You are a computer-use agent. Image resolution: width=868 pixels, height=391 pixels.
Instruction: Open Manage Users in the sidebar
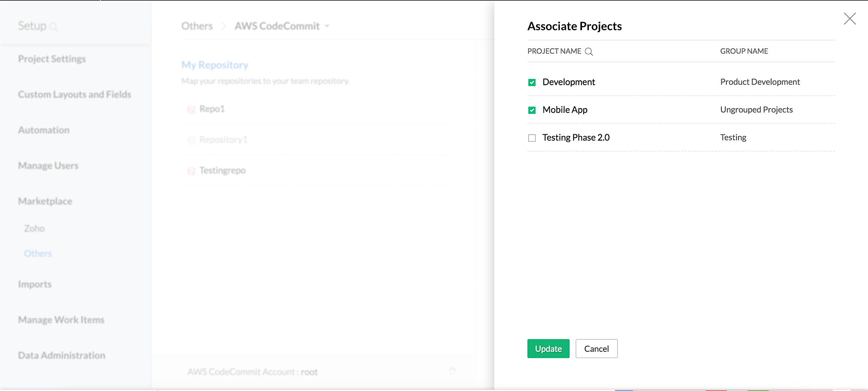(x=48, y=166)
